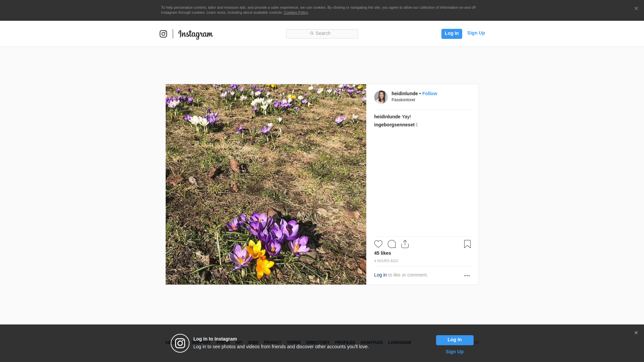Click the blue Log In header button

451,34
